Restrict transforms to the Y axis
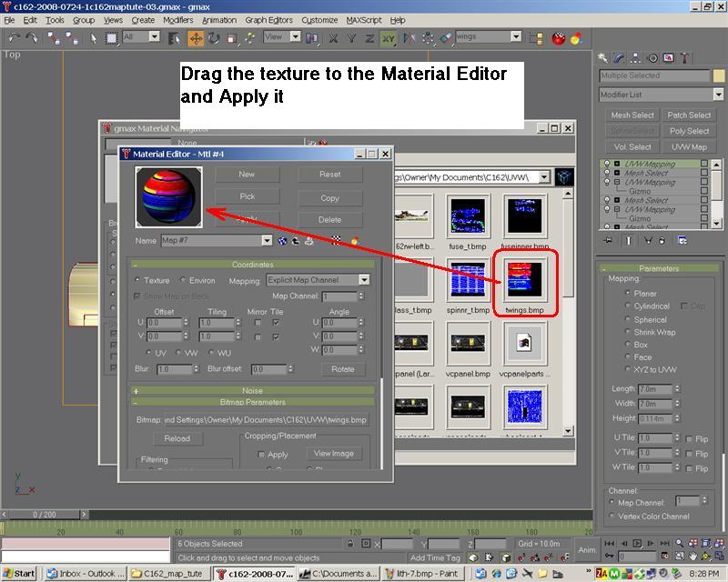This screenshot has height=582, width=728. pos(351,38)
